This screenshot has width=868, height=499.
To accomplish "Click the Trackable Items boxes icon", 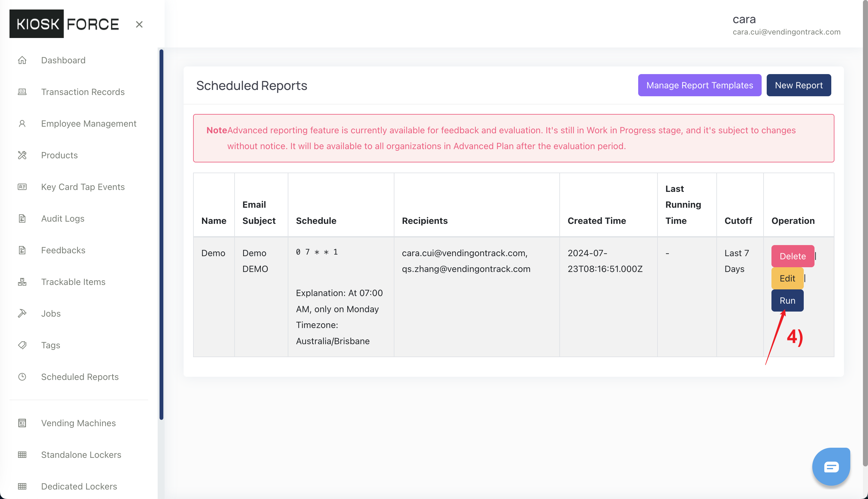I will tap(22, 282).
